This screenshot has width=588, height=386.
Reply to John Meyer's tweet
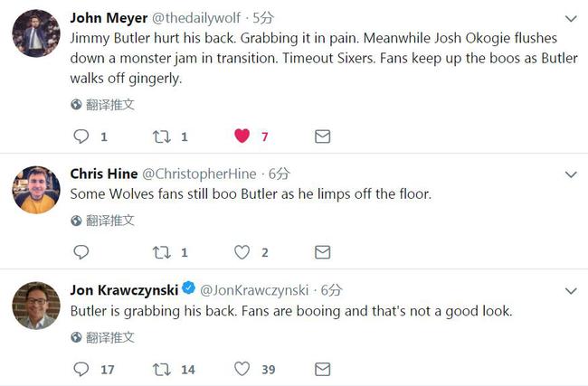point(81,137)
